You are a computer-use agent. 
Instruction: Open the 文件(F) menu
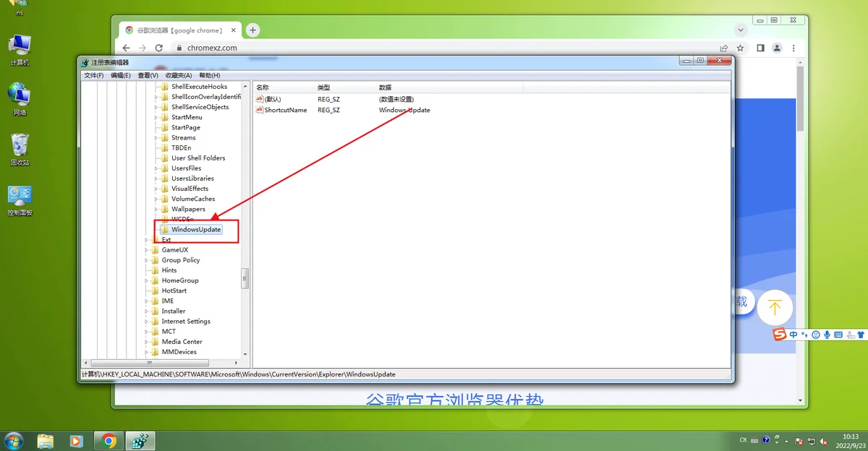(x=94, y=75)
